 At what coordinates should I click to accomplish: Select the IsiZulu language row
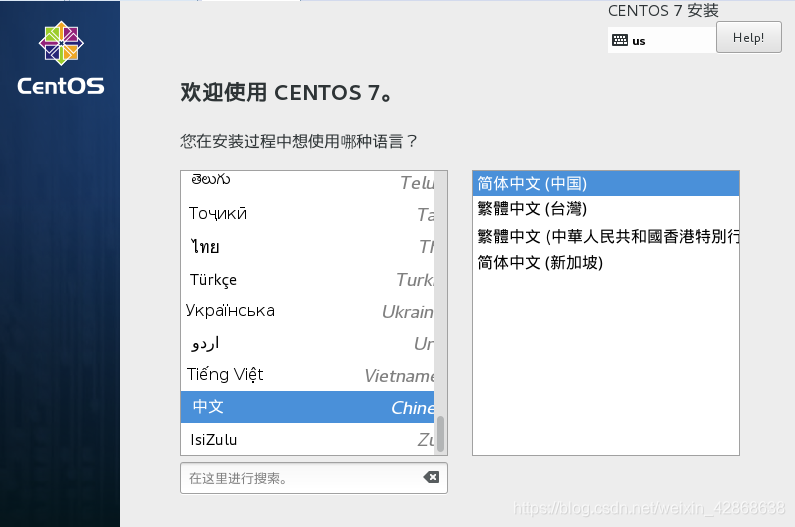[307, 439]
